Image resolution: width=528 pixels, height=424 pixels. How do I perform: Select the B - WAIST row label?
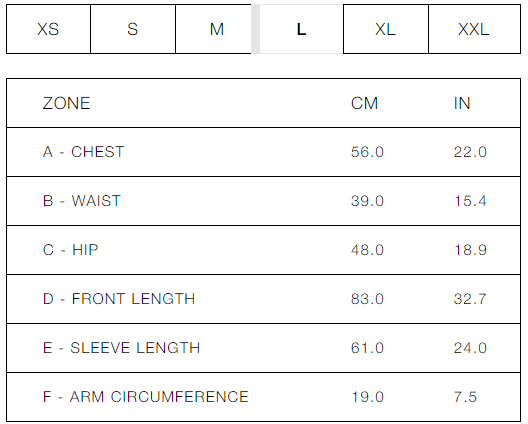tap(81, 201)
